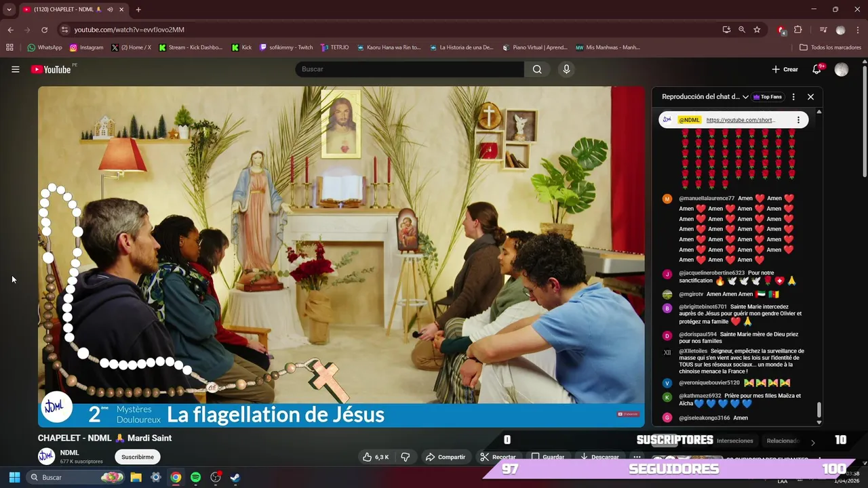Open more video actions ellipsis
This screenshot has height=488, width=868.
coord(637,457)
